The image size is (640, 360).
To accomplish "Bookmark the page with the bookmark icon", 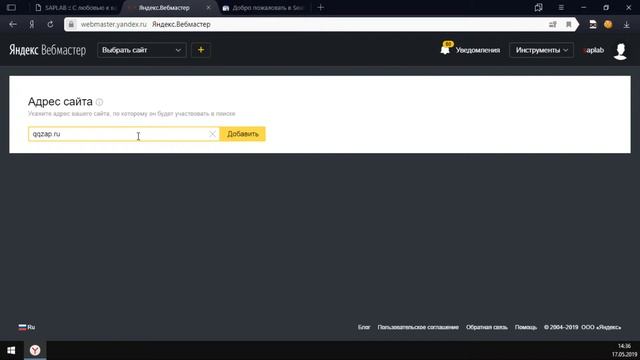I will [569, 24].
